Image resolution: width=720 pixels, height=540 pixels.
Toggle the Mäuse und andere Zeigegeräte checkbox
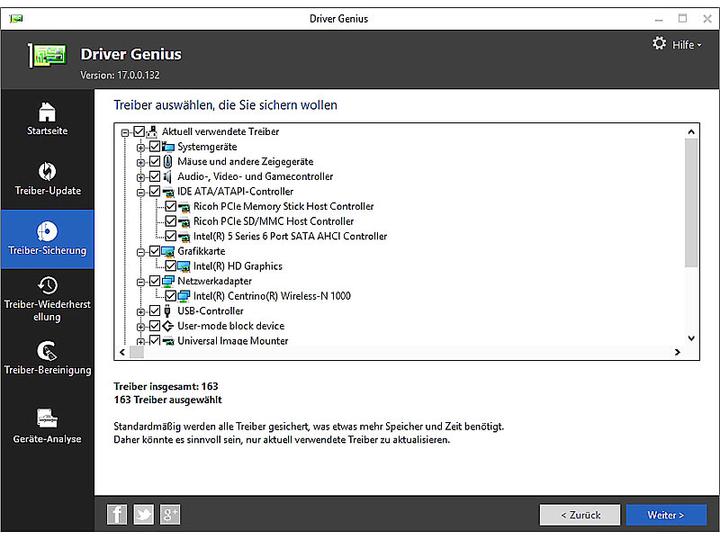[155, 162]
